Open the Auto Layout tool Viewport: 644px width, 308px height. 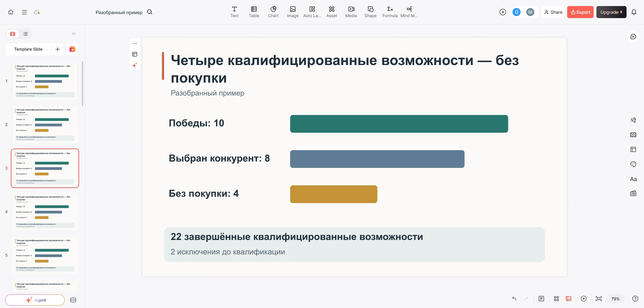312,12
